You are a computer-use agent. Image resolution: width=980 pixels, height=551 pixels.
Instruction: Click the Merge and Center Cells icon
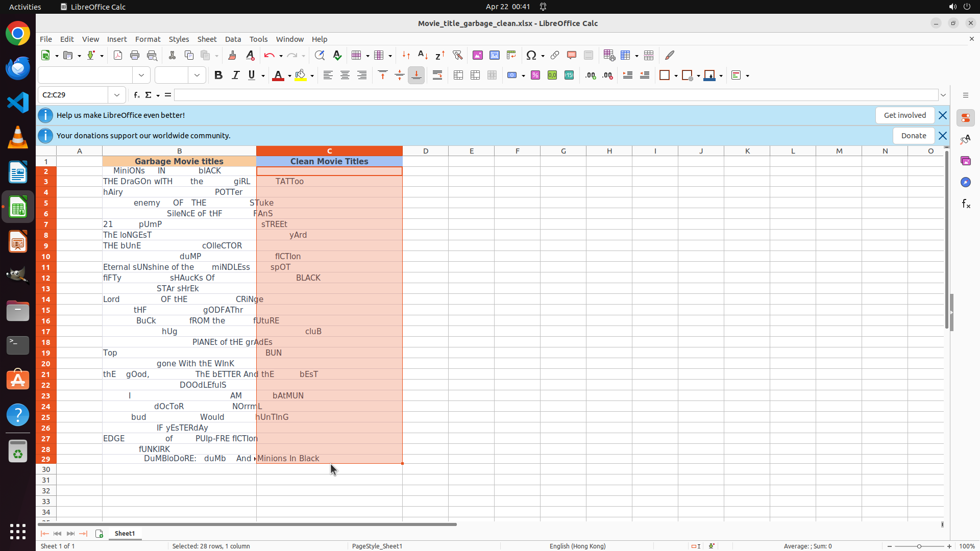458,76
